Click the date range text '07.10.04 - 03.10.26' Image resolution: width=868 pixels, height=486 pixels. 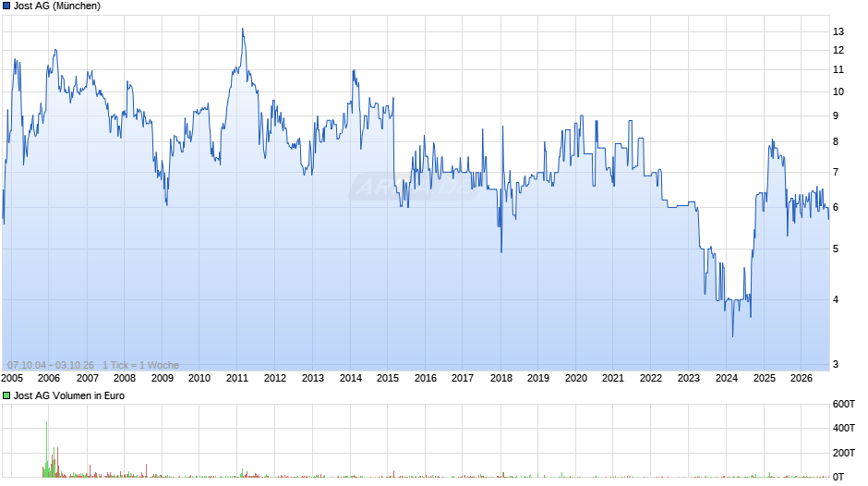pyautogui.click(x=51, y=365)
